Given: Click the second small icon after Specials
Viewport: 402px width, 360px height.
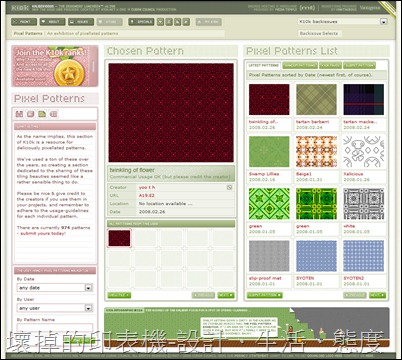Looking at the screenshot, I should pyautogui.click(x=169, y=22).
